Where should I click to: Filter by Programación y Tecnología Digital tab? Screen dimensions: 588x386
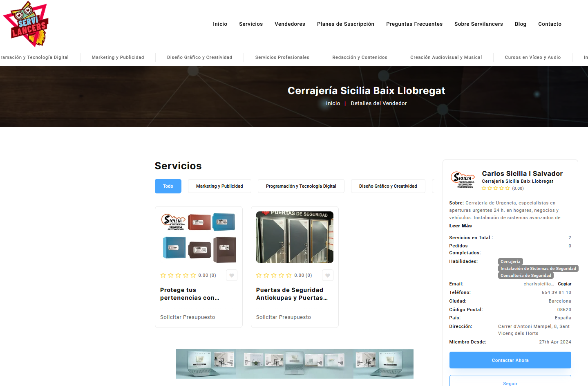click(301, 186)
